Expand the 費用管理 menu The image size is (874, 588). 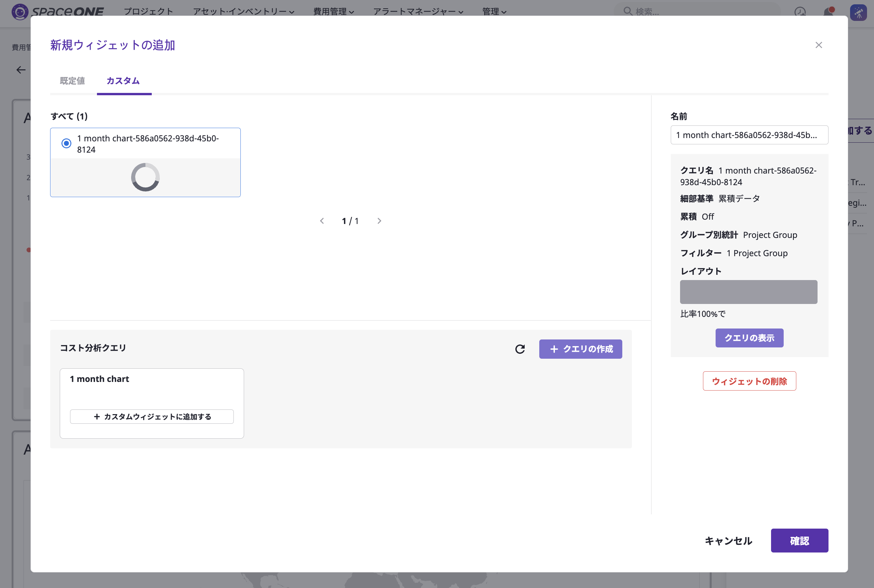[334, 12]
